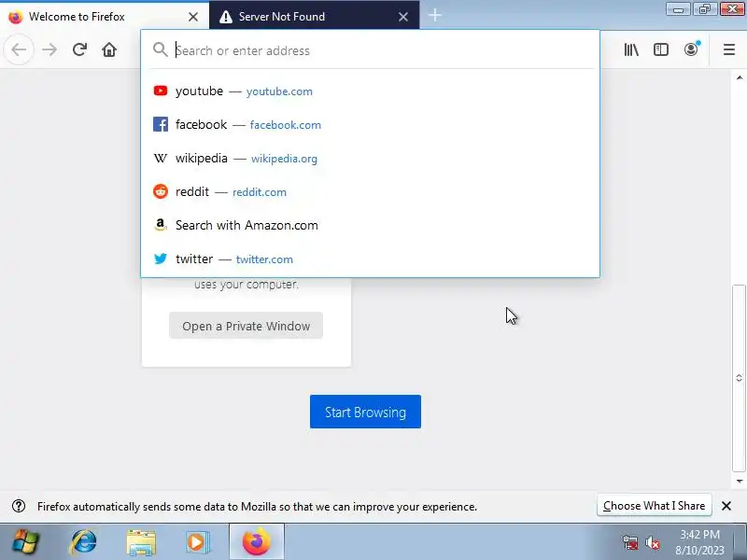Open Windows Media Player from taskbar
Image resolution: width=747 pixels, height=560 pixels.
coord(197,542)
